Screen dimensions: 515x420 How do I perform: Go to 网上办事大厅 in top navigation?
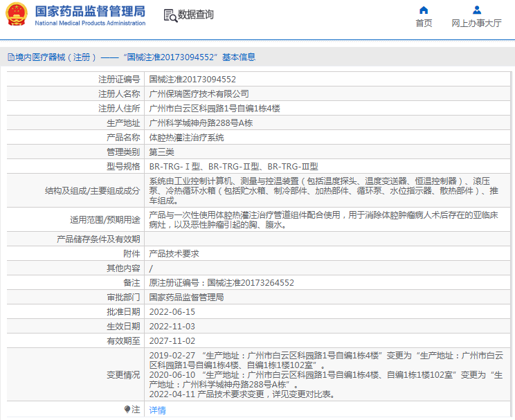pos(476,23)
